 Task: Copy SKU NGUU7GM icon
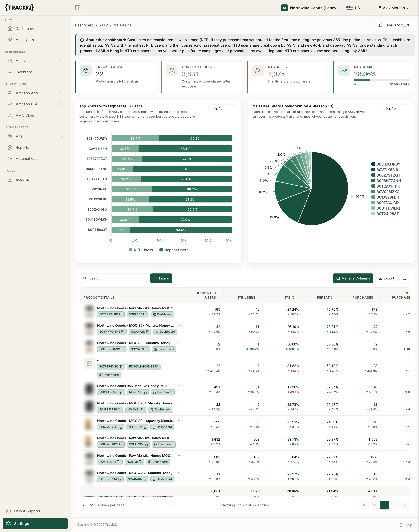(x=146, y=444)
